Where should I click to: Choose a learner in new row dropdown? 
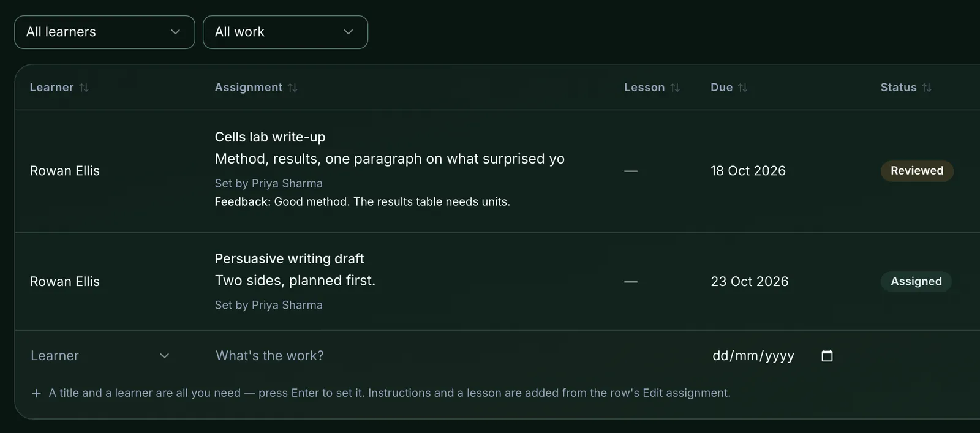tap(100, 356)
